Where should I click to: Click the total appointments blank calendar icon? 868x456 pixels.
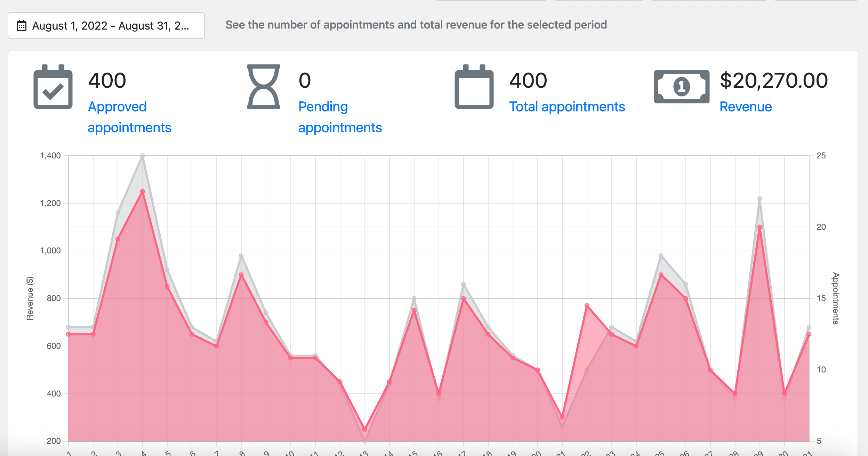[474, 87]
